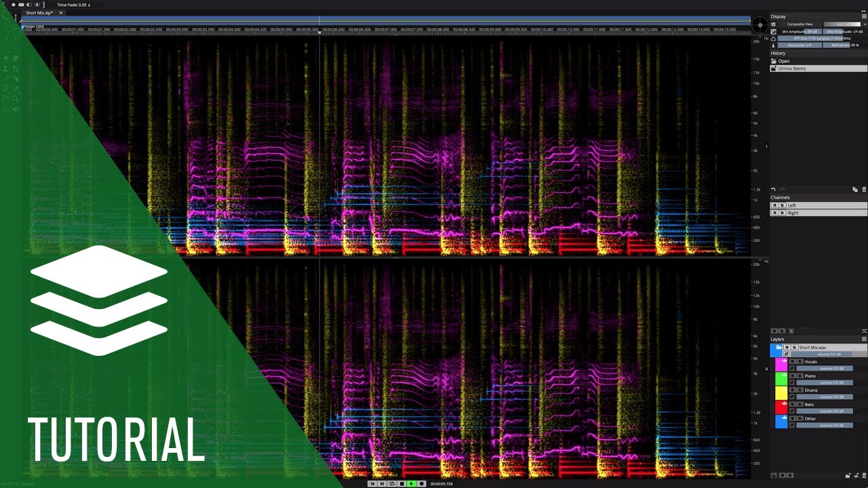
Task: Click the magenta Vocals layer color swatch
Action: point(781,365)
